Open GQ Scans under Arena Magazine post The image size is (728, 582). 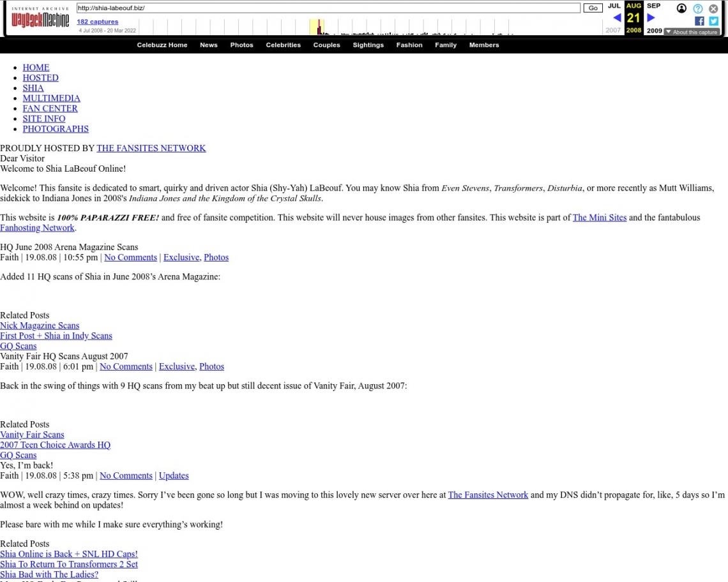pyautogui.click(x=18, y=347)
